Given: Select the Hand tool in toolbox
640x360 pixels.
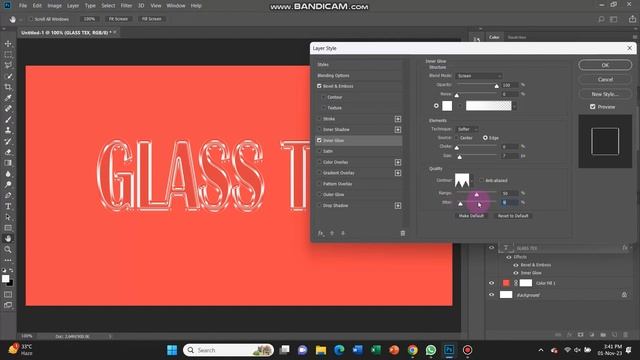Looking at the screenshot, I should [x=8, y=238].
